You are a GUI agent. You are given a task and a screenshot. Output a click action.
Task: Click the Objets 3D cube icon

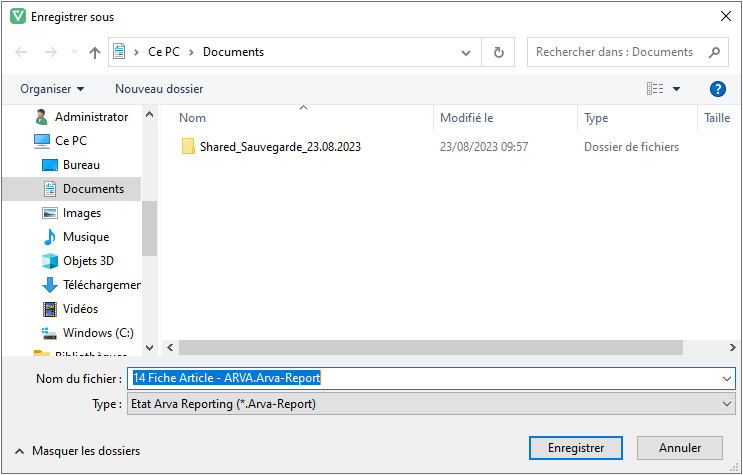tap(50, 261)
